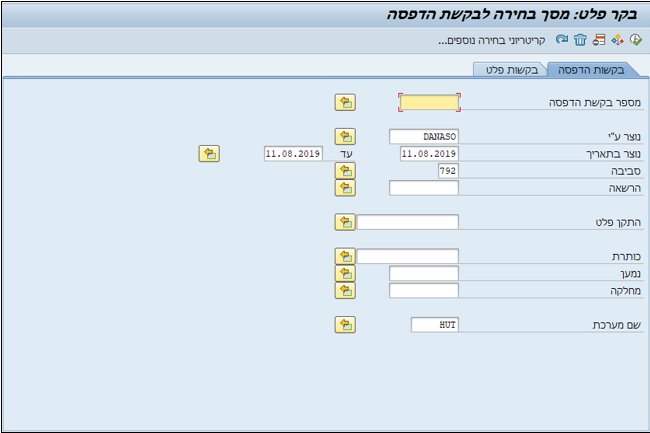Open multiple selection for 'נמען'
The image size is (650, 433).
[x=345, y=273]
